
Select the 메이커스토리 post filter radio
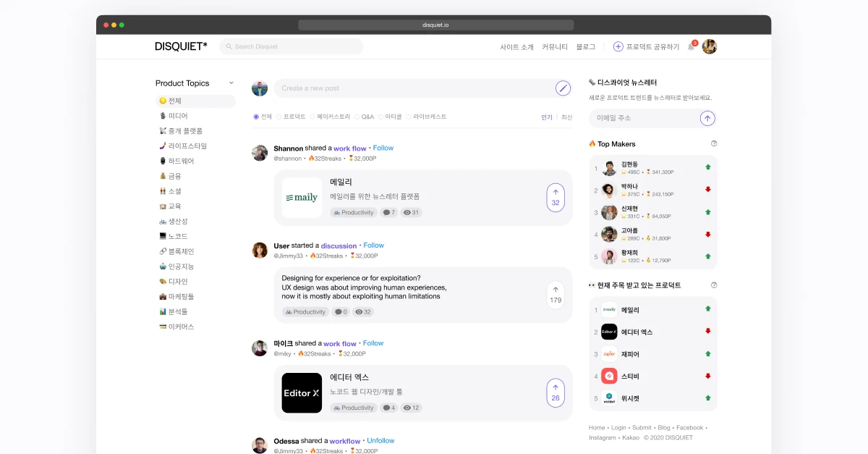click(312, 117)
